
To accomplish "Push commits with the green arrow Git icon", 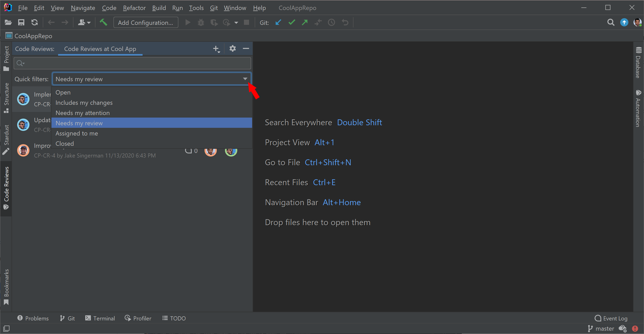I will click(305, 23).
